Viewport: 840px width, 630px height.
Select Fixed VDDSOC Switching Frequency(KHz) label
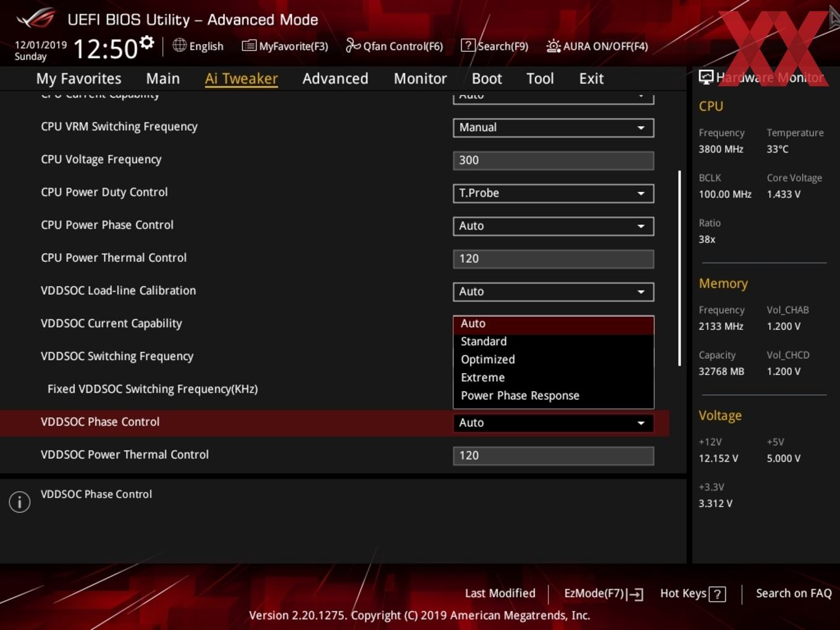click(153, 388)
